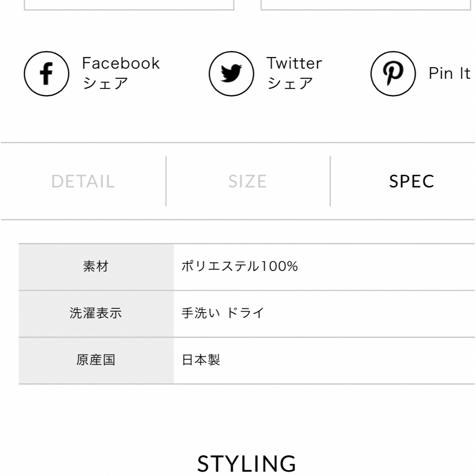Click the 原産国 row header cell
Screen dimensions: 476x476
click(96, 361)
